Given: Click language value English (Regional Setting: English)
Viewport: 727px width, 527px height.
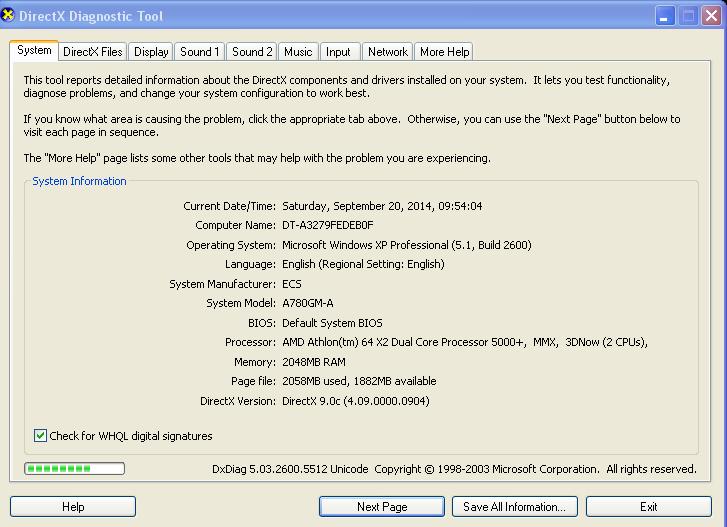Looking at the screenshot, I should tap(363, 264).
